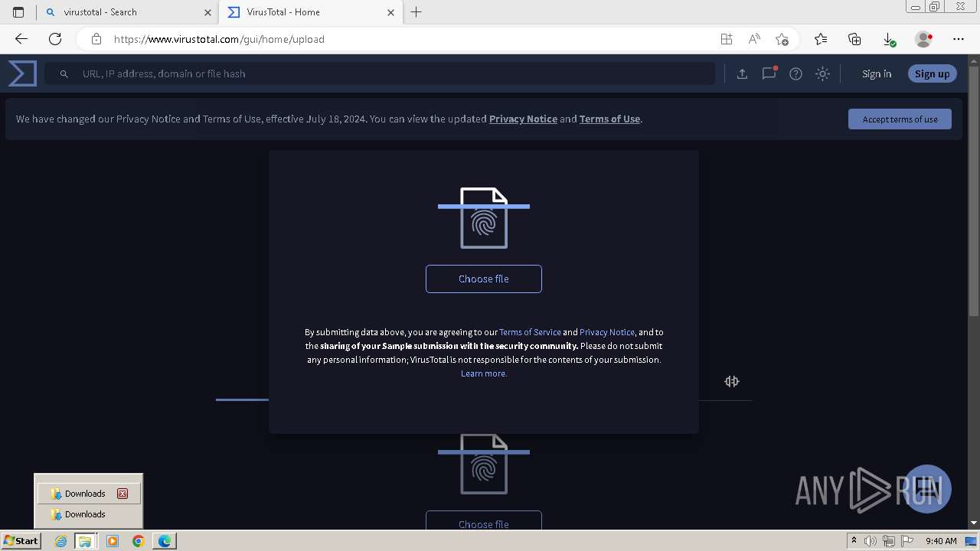980x551 pixels.
Task: Click the lower Choose file button behind dialog
Action: pos(484,521)
